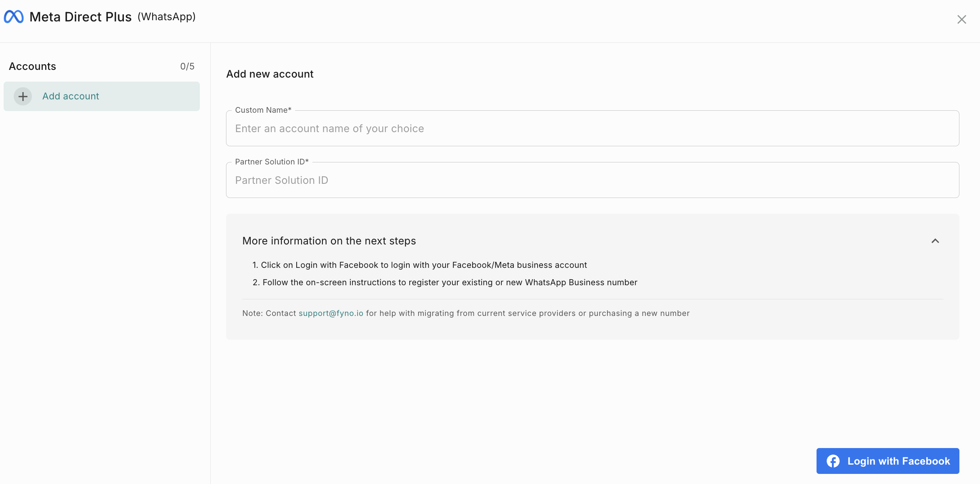Viewport: 980px width, 484px height.
Task: Click the Meta Direct Plus title text
Action: pyautogui.click(x=80, y=17)
